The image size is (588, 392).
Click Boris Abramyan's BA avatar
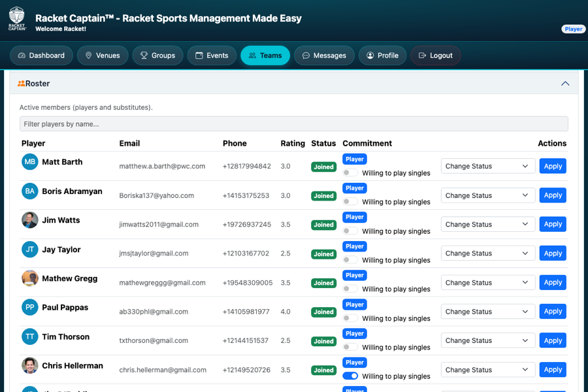tap(29, 191)
